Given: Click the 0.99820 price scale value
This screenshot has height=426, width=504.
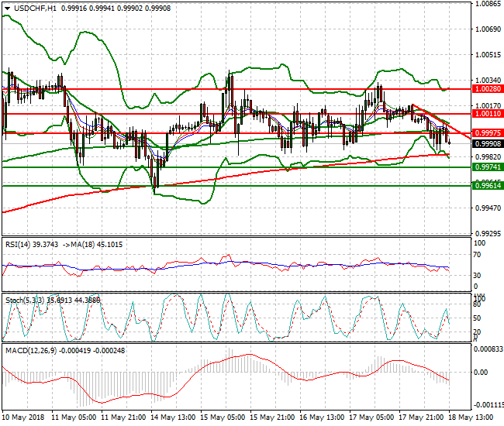Looking at the screenshot, I should (x=488, y=157).
